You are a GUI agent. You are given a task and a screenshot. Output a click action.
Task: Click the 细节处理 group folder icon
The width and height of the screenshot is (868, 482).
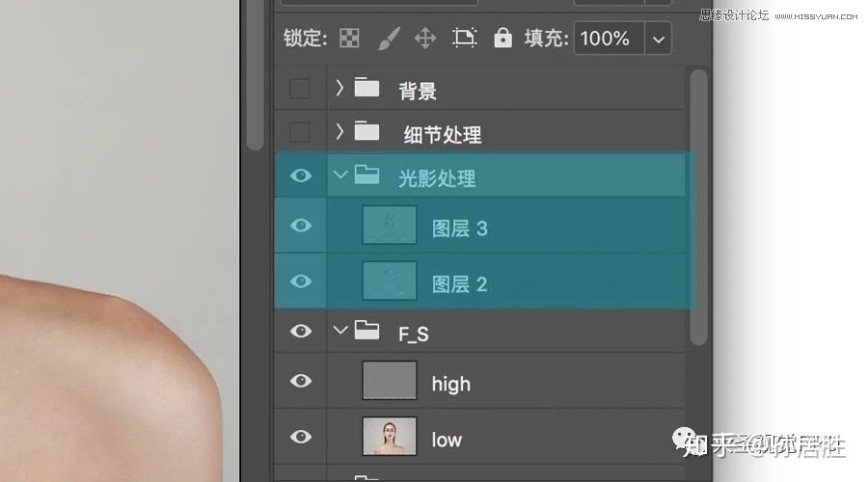367,131
